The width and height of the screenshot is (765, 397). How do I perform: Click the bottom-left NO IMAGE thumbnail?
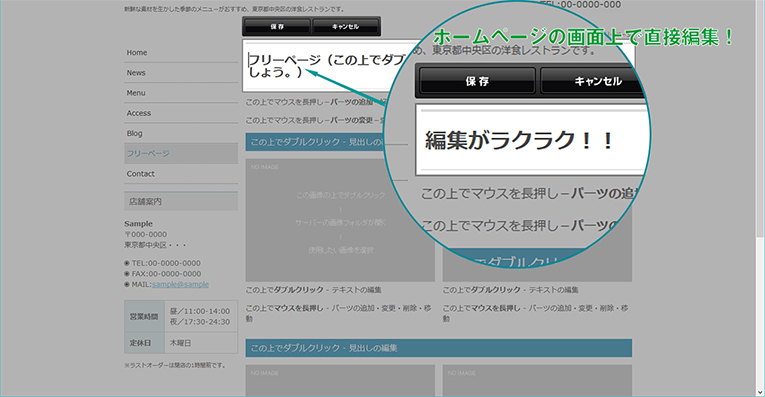tap(340, 380)
